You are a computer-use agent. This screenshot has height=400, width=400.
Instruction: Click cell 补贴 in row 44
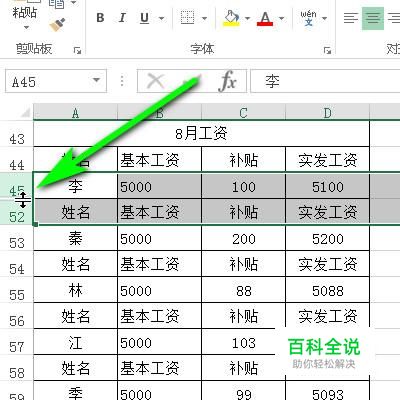click(243, 160)
